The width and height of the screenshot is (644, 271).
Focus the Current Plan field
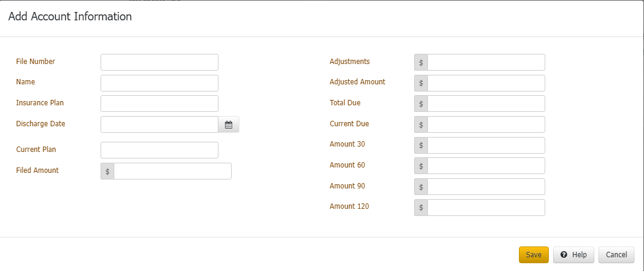[159, 150]
